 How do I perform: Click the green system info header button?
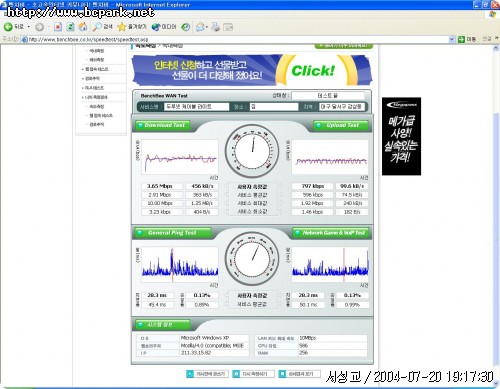tap(162, 324)
